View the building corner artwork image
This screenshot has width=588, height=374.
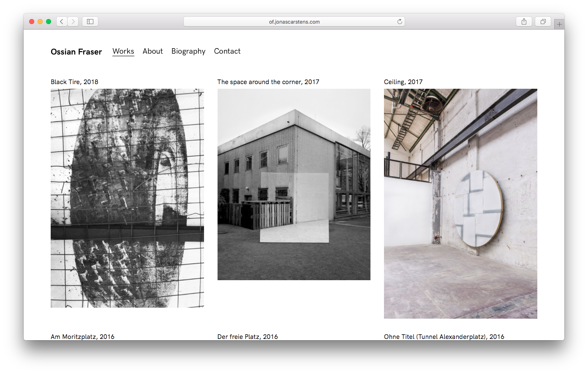(x=294, y=184)
